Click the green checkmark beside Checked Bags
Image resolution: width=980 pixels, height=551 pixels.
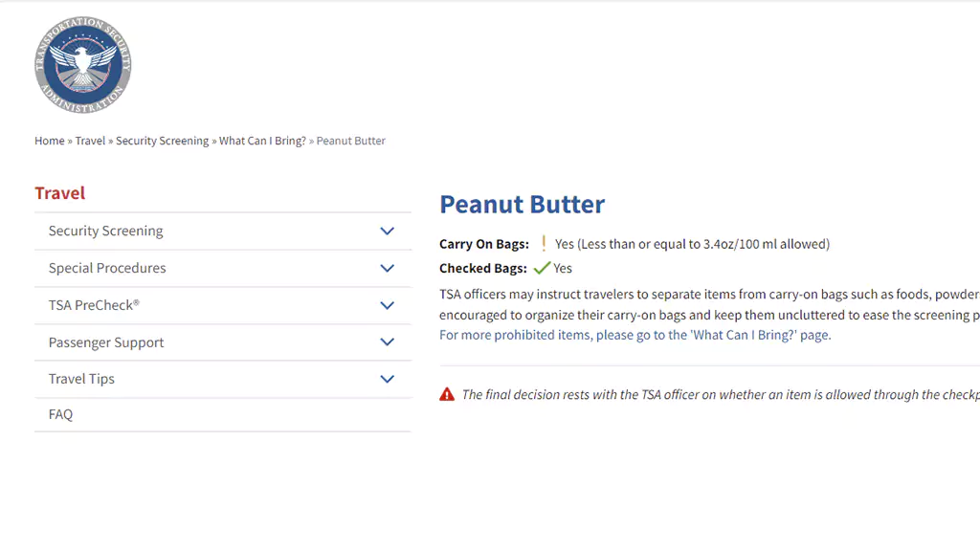click(542, 268)
